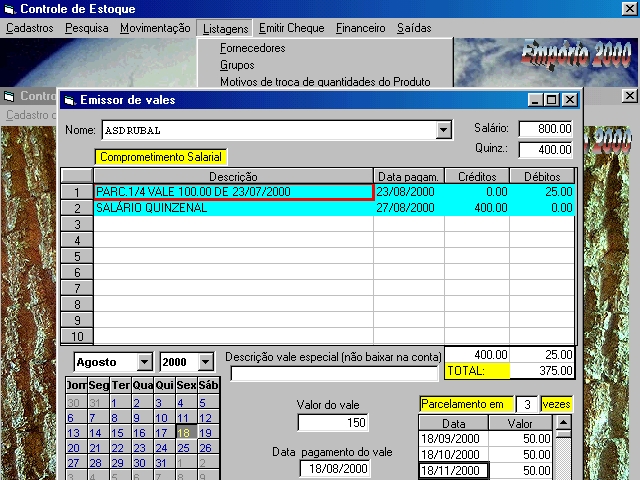Open the Financeiro menu
The height and width of the screenshot is (480, 640).
pos(360,28)
